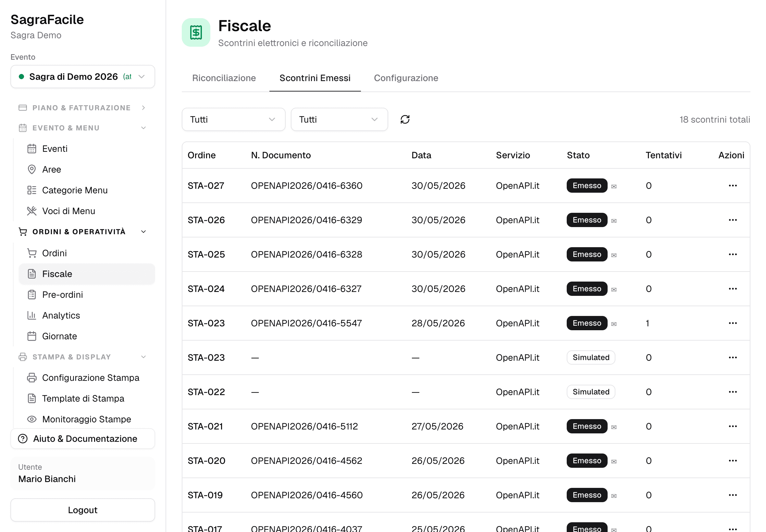Image resolution: width=766 pixels, height=532 pixels.
Task: Click the Fiscale receipt header icon
Action: [196, 32]
